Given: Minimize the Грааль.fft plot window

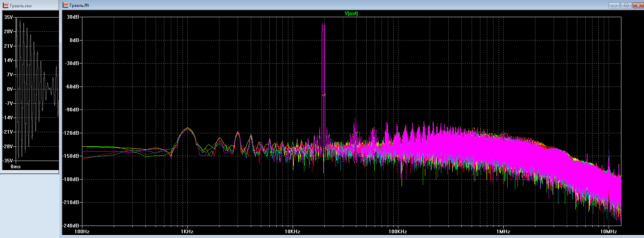Looking at the screenshot, I should point(614,5).
